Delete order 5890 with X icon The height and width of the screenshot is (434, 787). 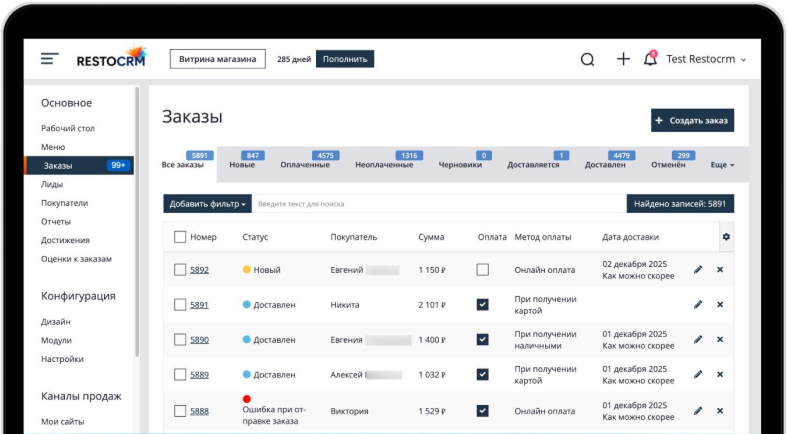(720, 340)
